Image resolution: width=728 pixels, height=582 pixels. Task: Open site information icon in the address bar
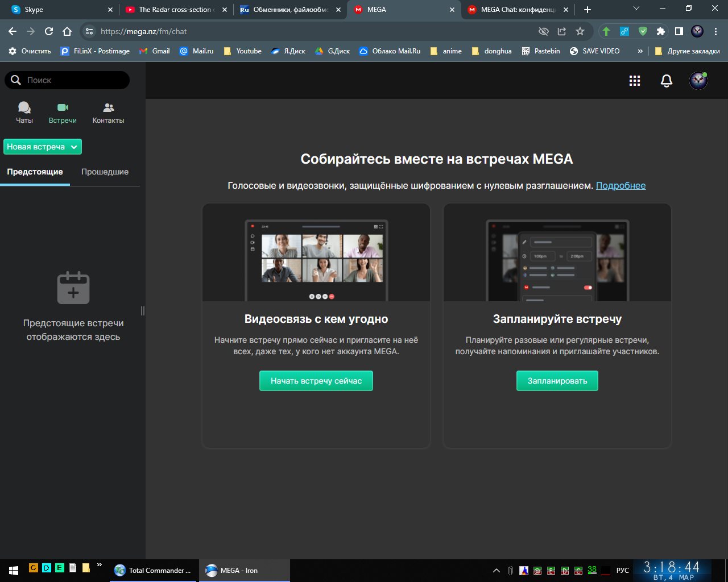89,31
